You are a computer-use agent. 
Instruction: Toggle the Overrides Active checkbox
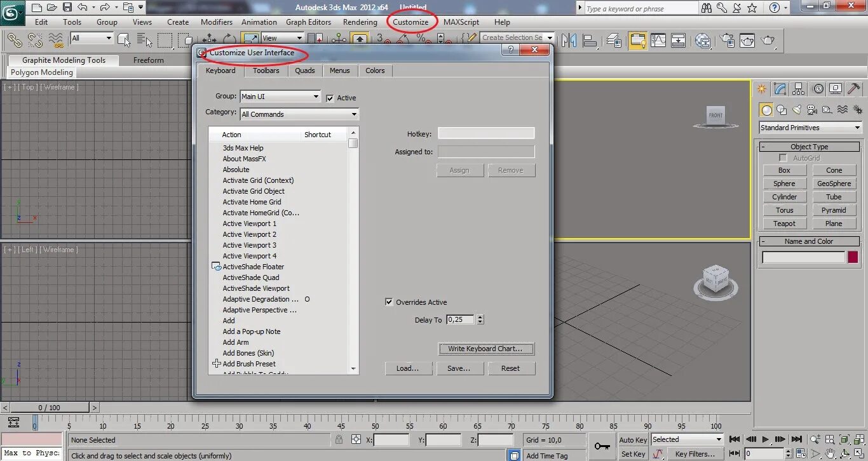pyautogui.click(x=389, y=302)
